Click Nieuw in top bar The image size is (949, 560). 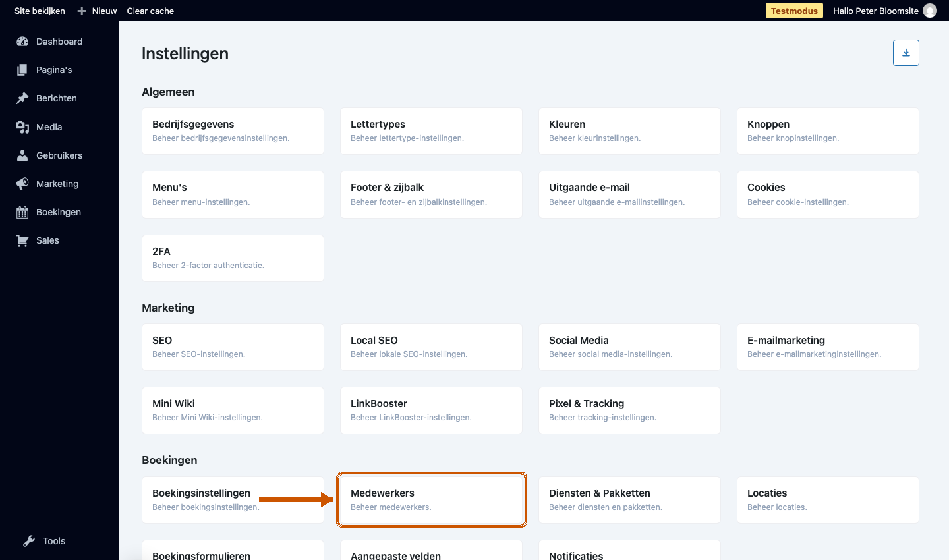[104, 11]
